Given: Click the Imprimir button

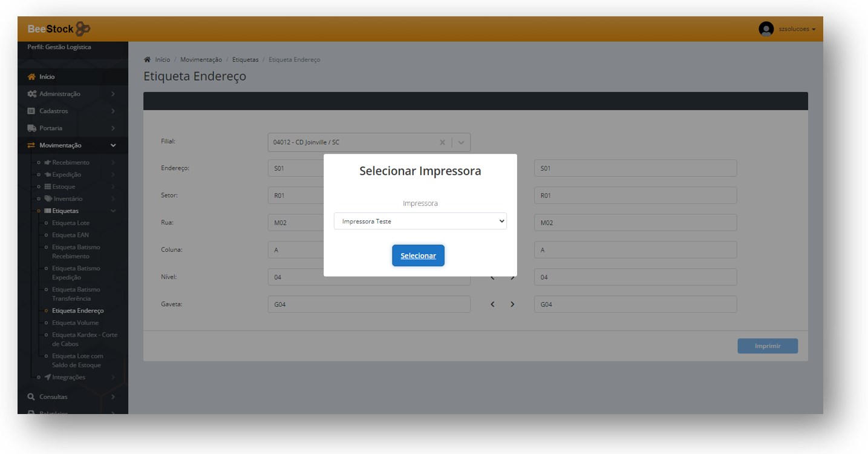Looking at the screenshot, I should [x=767, y=346].
